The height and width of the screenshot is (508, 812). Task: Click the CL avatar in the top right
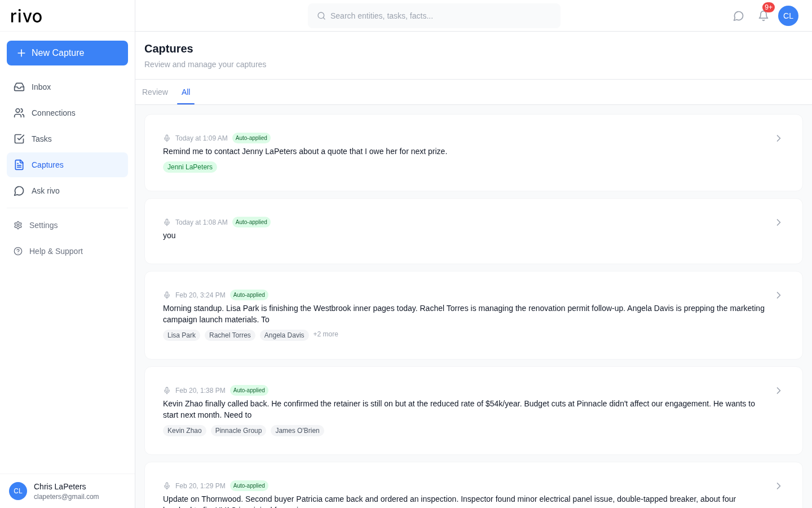[x=788, y=16]
